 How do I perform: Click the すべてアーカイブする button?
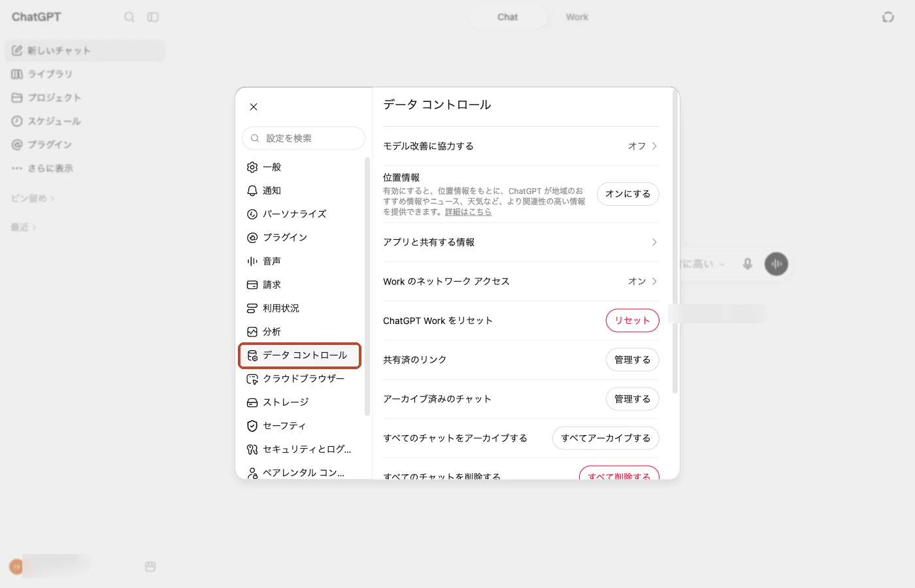tap(606, 438)
